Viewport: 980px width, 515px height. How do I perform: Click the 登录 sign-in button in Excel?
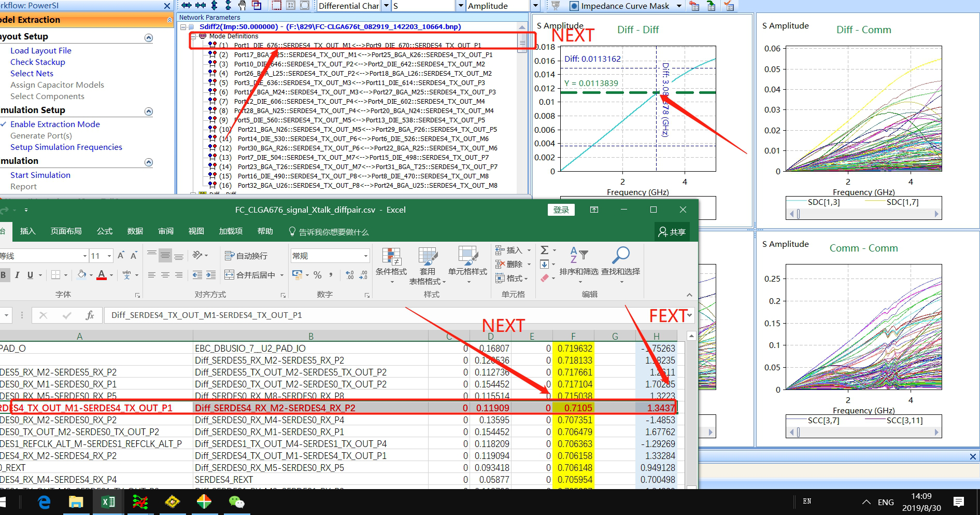561,210
